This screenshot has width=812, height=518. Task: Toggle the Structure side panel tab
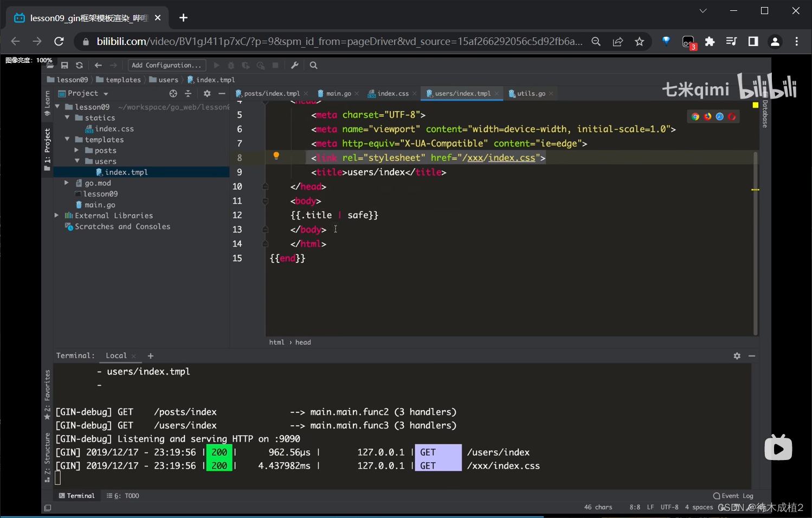(47, 455)
